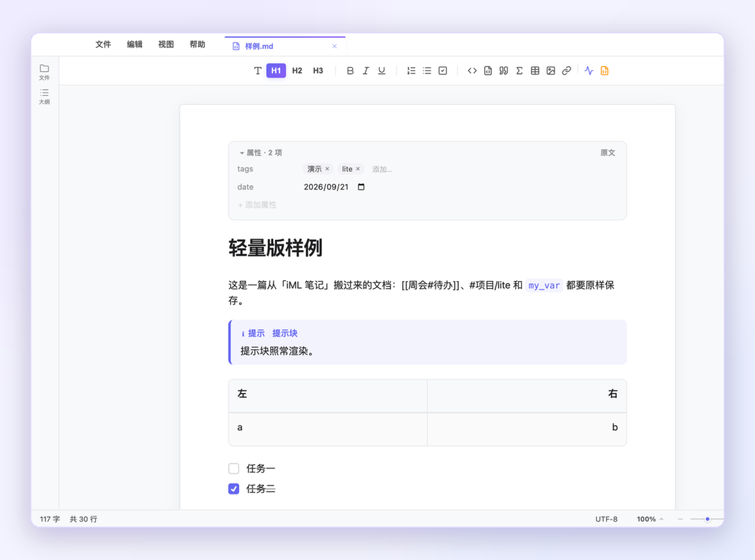Insert an ordered numbered list
This screenshot has width=755, height=560.
[x=411, y=71]
